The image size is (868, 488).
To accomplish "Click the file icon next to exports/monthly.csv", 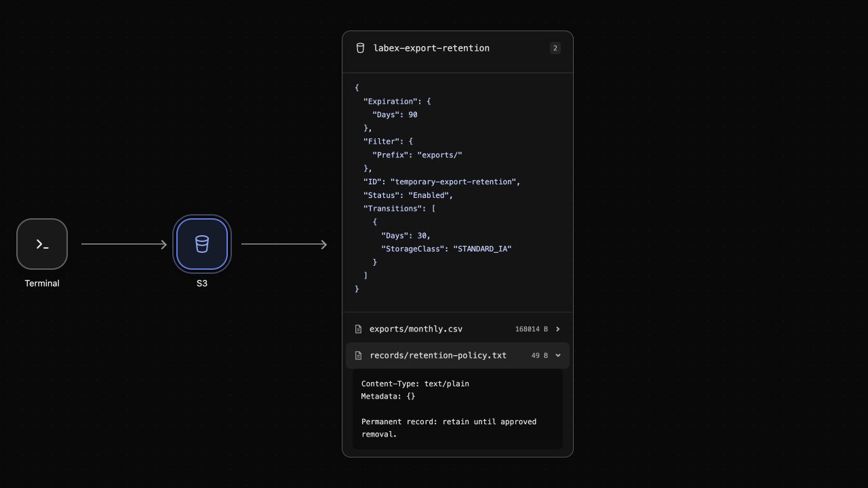I will [x=358, y=329].
